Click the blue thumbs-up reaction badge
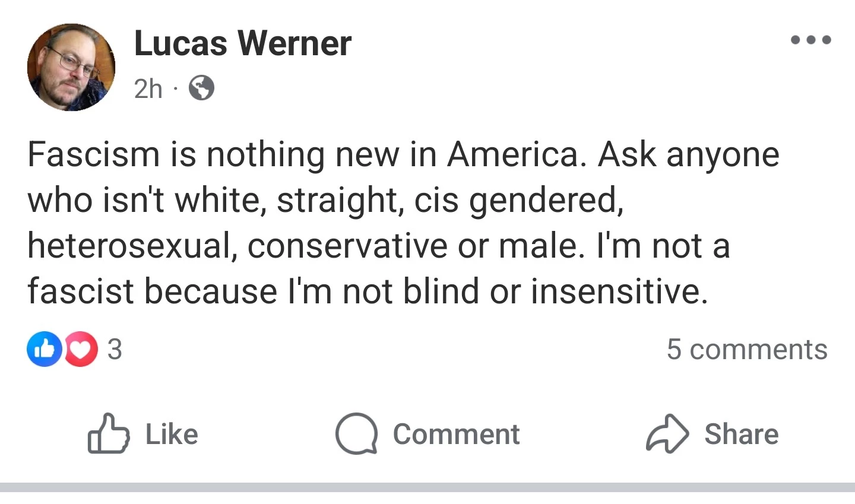855x504 pixels. pyautogui.click(x=44, y=349)
